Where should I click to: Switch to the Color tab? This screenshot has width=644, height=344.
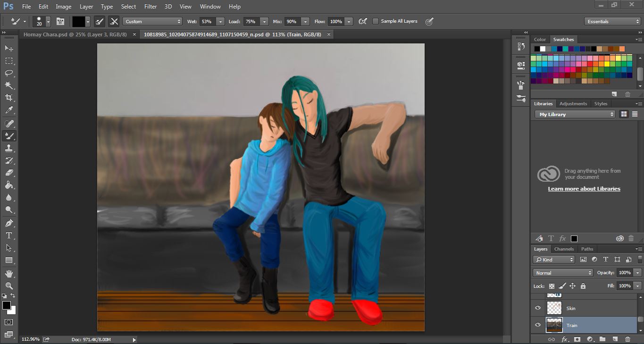pos(540,40)
